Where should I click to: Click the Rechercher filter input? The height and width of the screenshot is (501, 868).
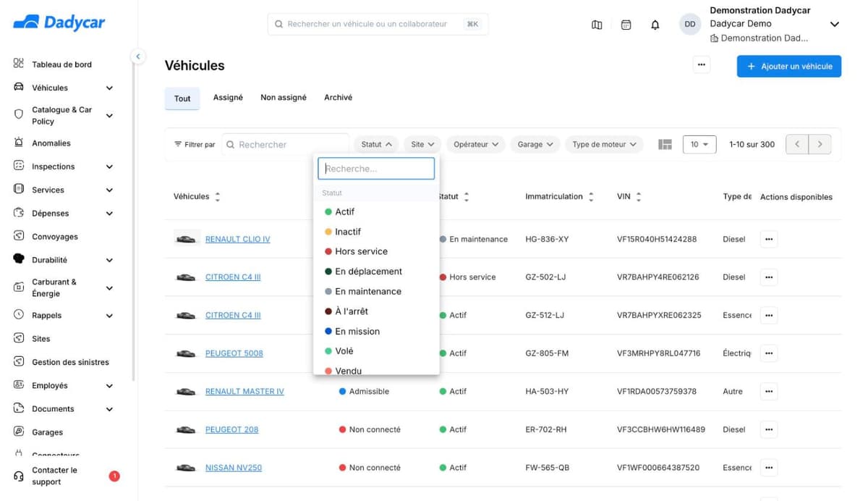286,145
